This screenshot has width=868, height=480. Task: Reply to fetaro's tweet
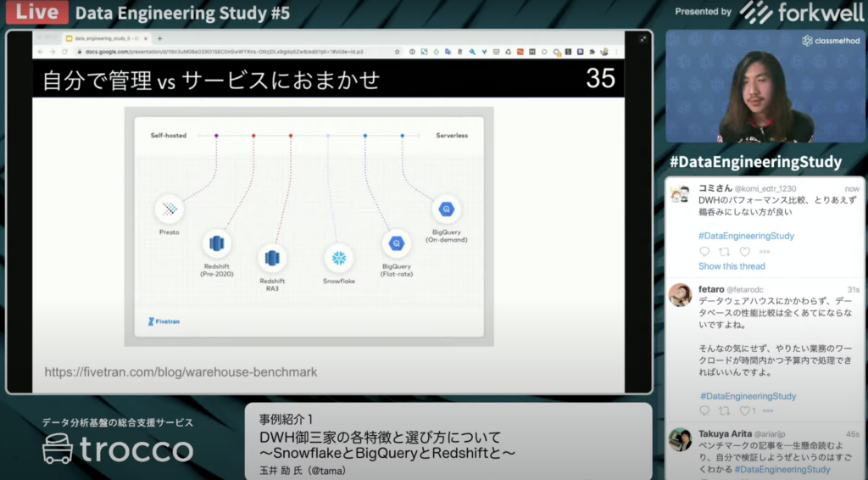(x=704, y=410)
